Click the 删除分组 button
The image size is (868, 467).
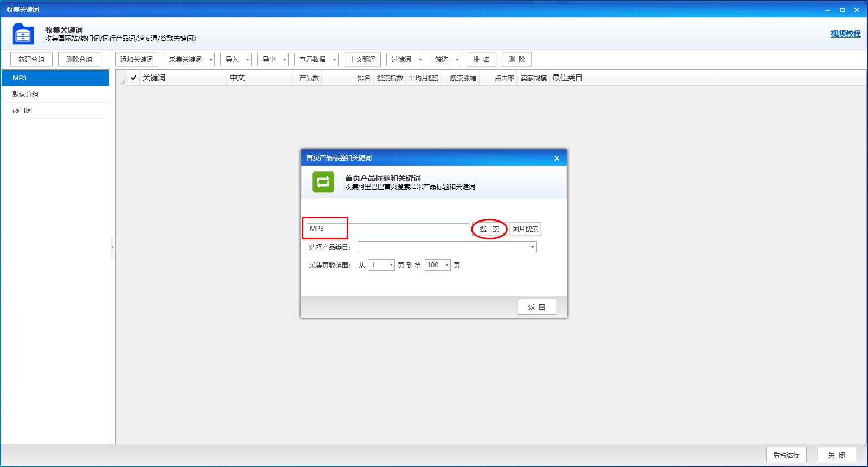[x=79, y=60]
